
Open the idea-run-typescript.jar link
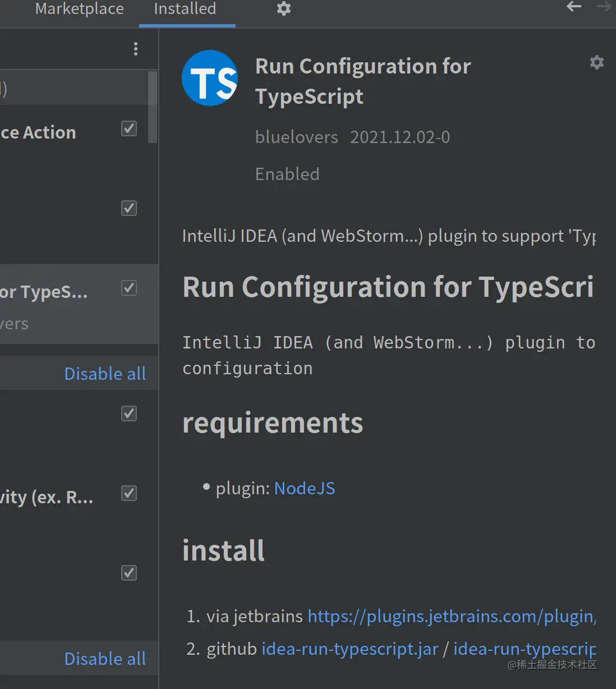[x=350, y=649]
